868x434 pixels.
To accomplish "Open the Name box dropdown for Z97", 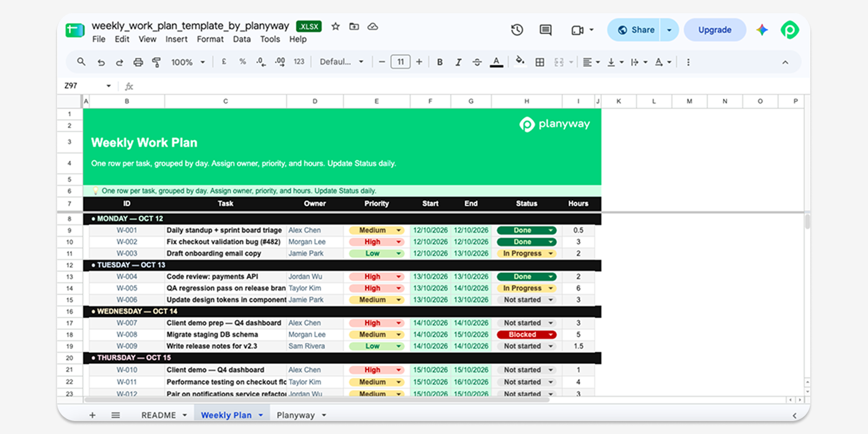I will click(108, 86).
